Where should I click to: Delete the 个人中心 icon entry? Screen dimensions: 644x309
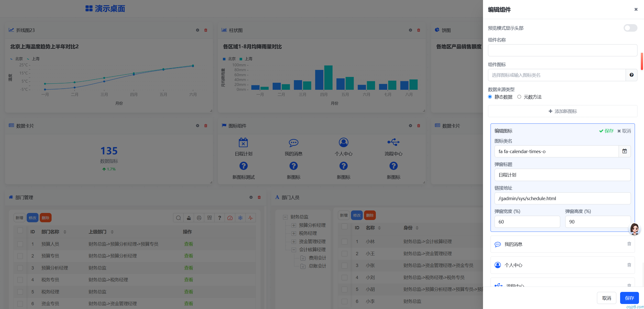pos(629,265)
